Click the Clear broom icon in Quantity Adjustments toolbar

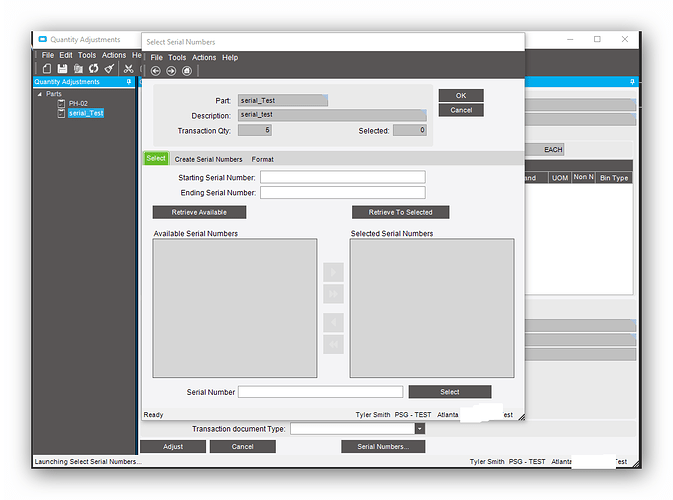(x=109, y=68)
